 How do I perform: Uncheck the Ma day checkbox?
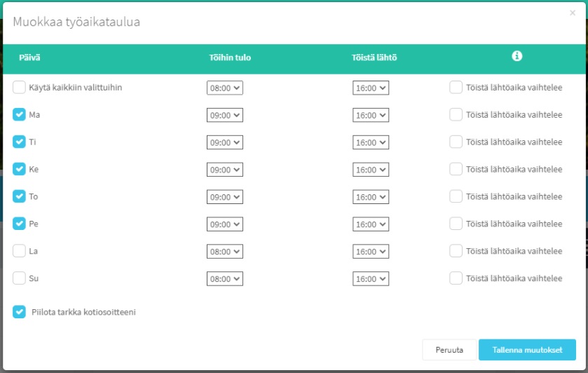[x=20, y=115]
